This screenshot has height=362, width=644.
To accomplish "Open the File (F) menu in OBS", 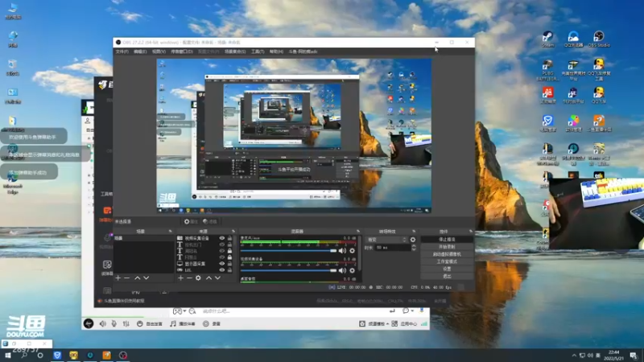I will coord(122,51).
